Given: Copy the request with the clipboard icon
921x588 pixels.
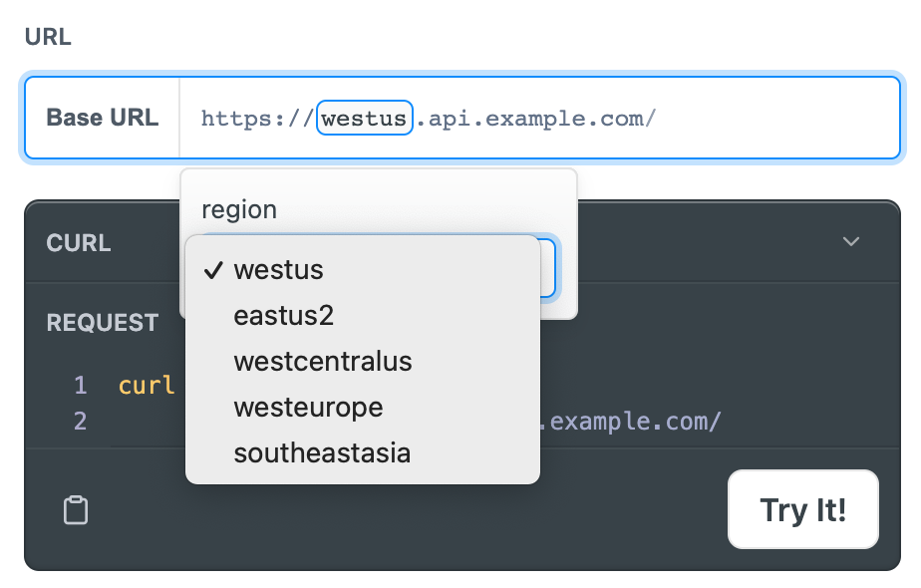Looking at the screenshot, I should pyautogui.click(x=76, y=510).
